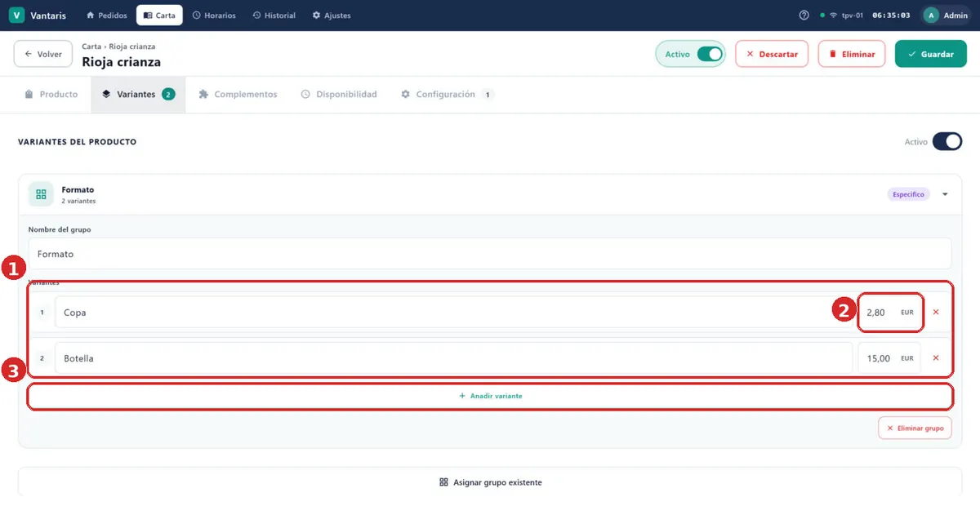Select the Variantes tab

click(x=138, y=95)
